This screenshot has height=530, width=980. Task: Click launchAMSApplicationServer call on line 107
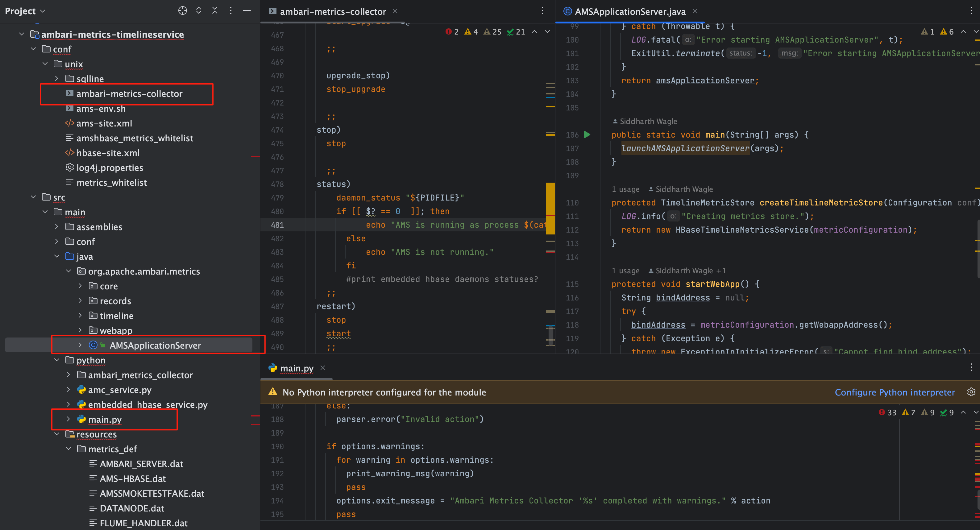click(x=685, y=148)
